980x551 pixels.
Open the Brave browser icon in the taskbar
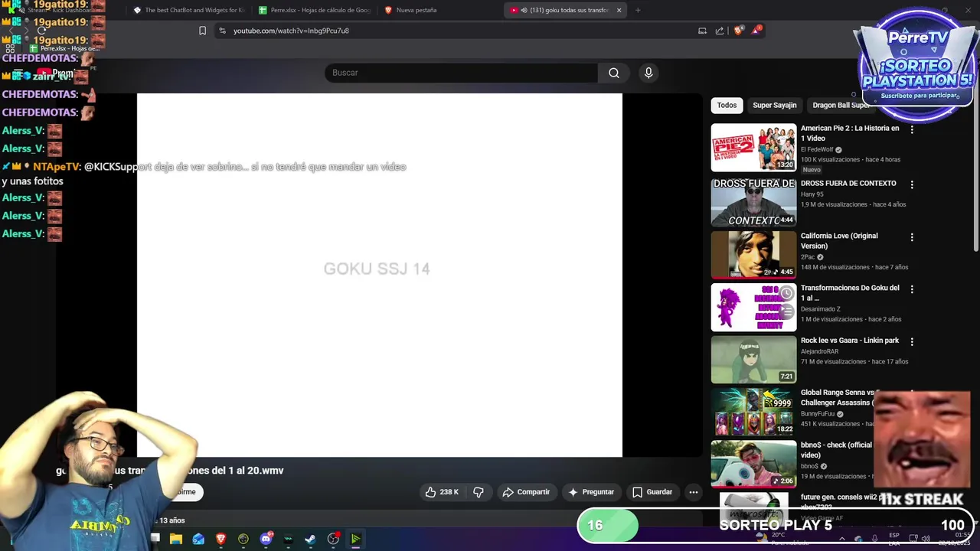point(220,539)
